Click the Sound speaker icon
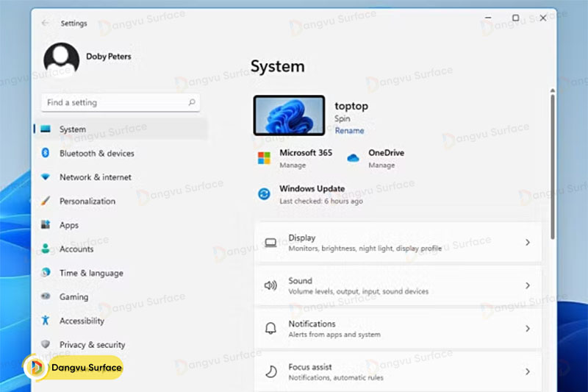The image size is (588, 392). 270,286
